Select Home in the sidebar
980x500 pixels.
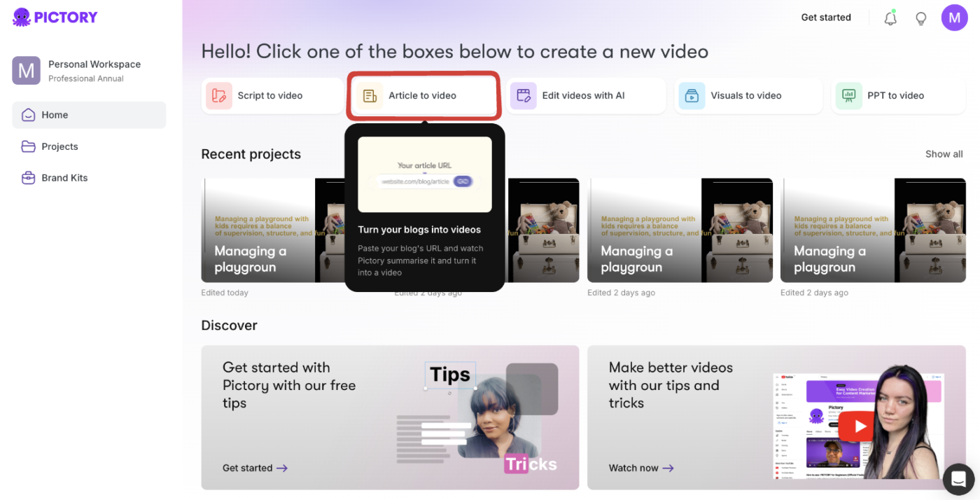89,115
